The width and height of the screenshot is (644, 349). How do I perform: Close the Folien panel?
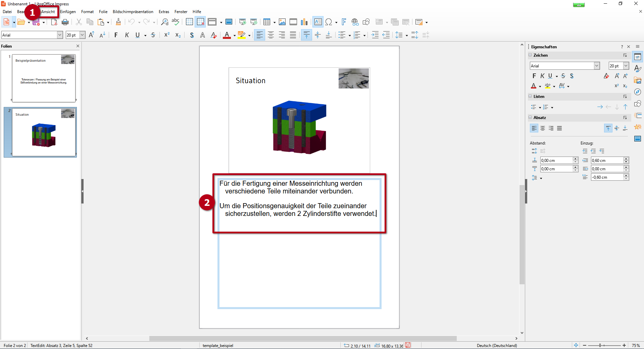[78, 46]
